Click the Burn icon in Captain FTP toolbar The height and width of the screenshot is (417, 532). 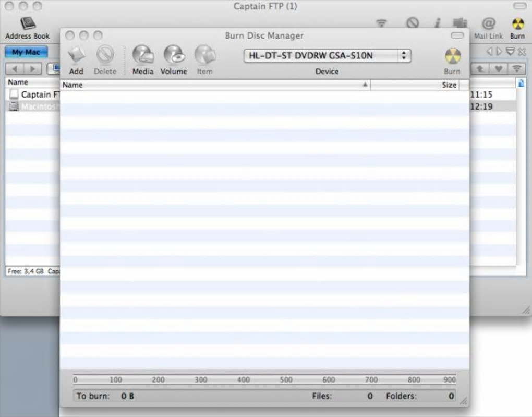point(518,28)
